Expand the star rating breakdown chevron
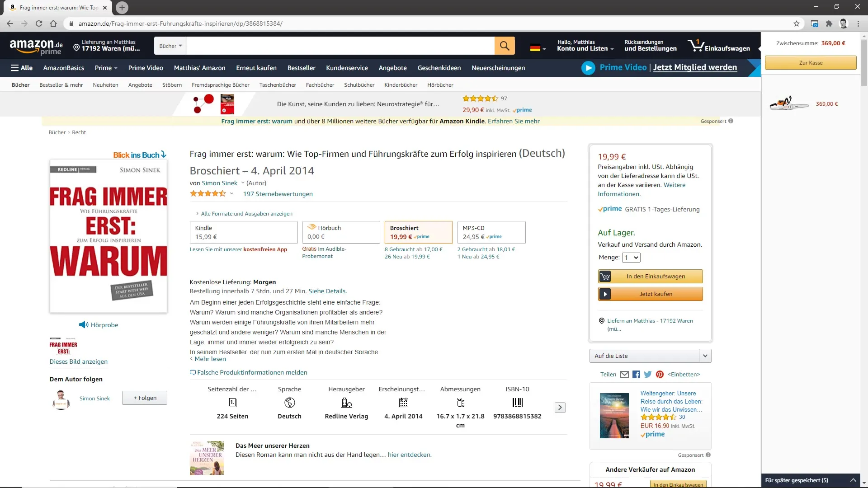This screenshot has height=488, width=868. 231,193
